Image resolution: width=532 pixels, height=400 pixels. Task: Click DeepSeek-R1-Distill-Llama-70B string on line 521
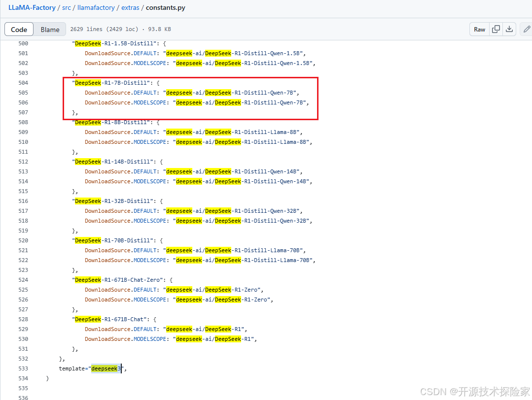[x=233, y=250]
